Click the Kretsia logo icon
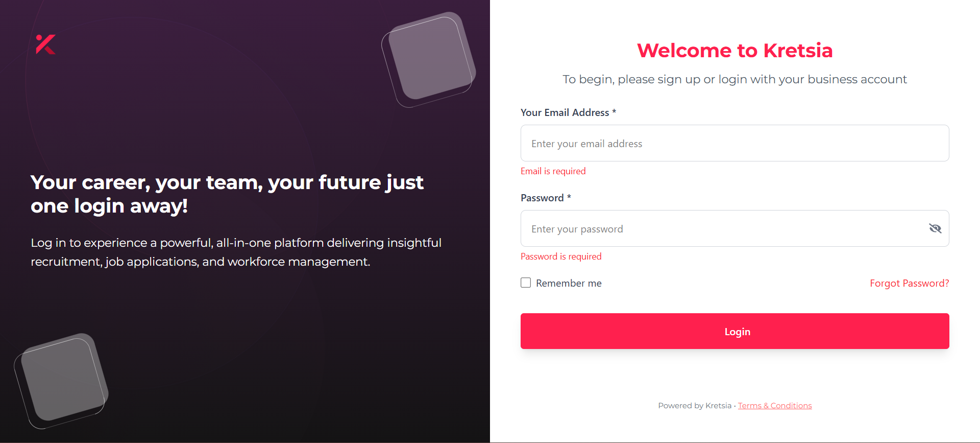Viewport: 980px width, 443px height. tap(45, 45)
